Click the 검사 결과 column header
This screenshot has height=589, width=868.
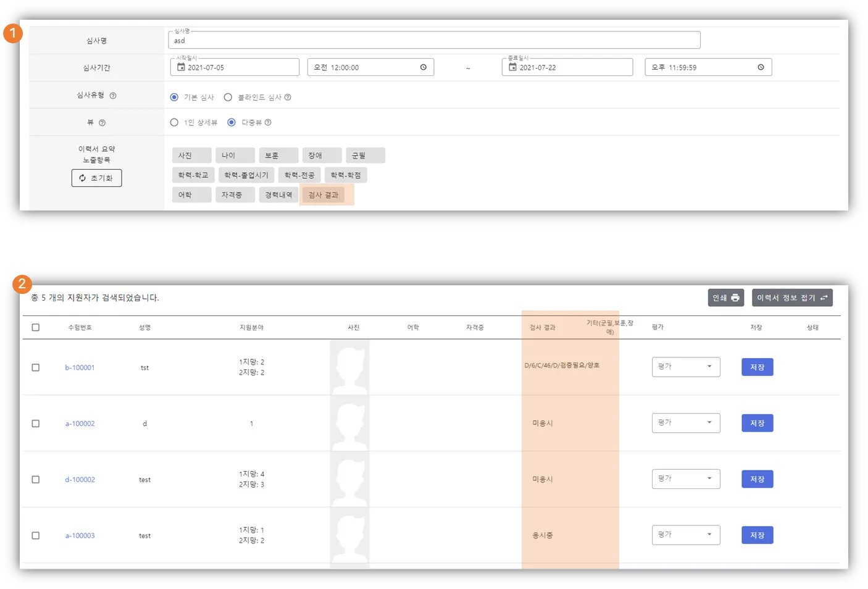pos(543,328)
